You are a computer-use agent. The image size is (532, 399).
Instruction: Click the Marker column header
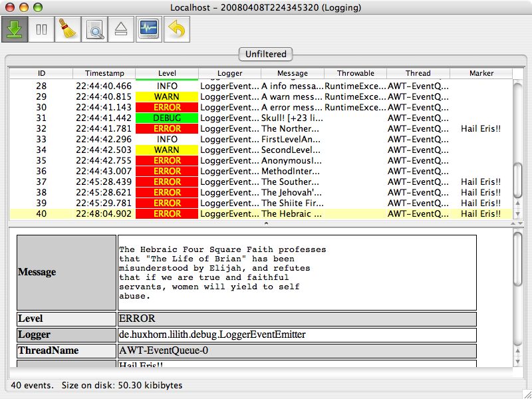[481, 73]
